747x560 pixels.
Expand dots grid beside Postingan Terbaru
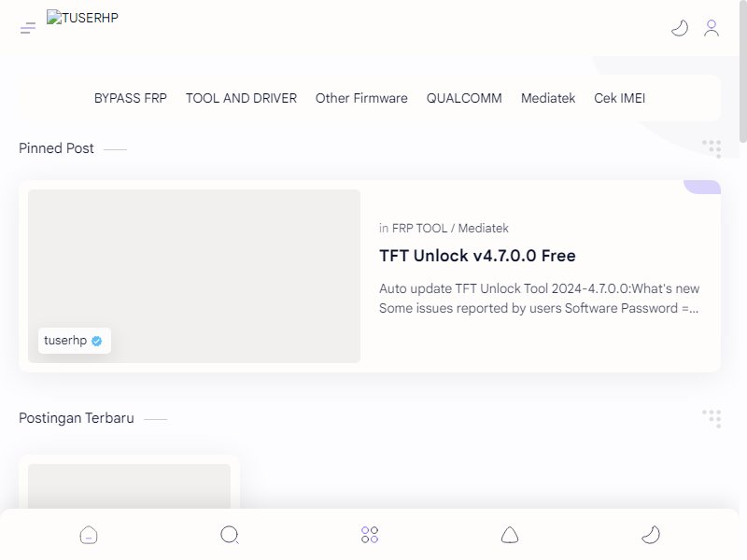point(712,418)
